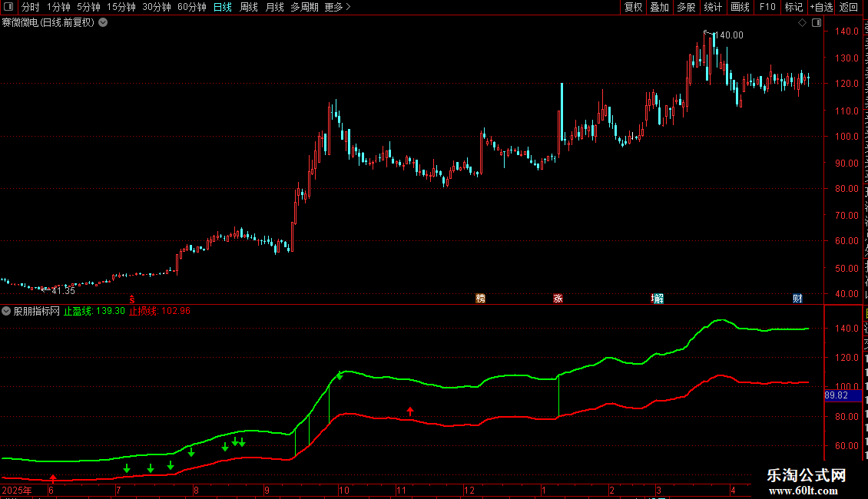Activate the 画线 drawing tools
Image resolution: width=868 pixels, height=499 pixels.
[740, 7]
